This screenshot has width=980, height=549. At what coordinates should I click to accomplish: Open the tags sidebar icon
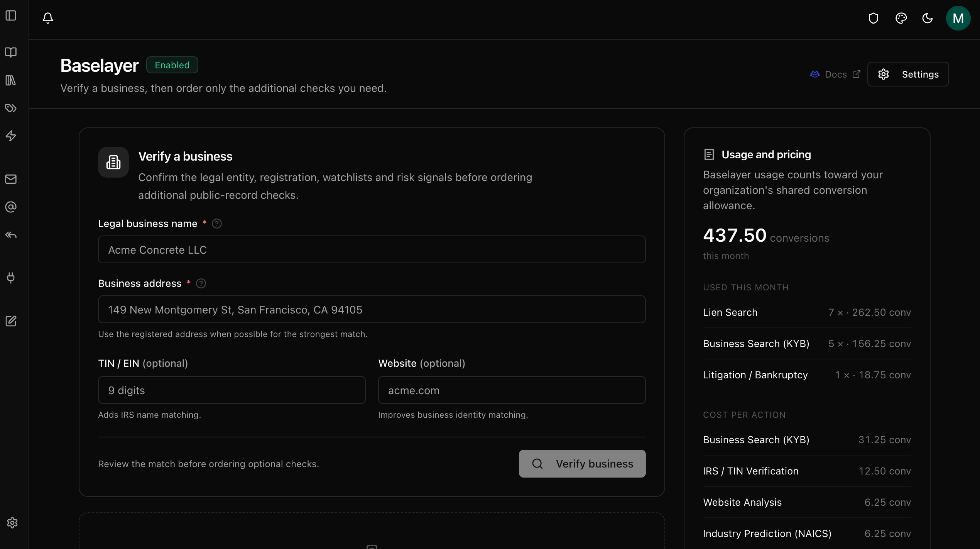pyautogui.click(x=11, y=108)
